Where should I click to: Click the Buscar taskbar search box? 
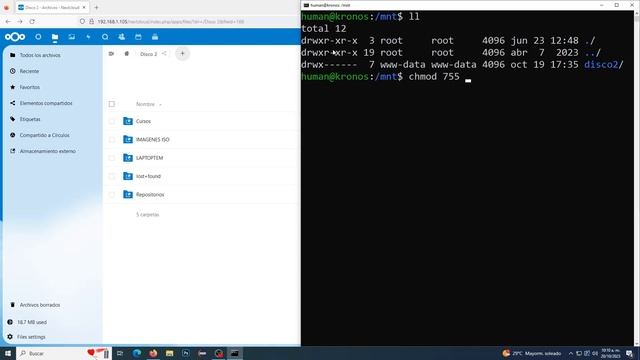(x=63, y=353)
